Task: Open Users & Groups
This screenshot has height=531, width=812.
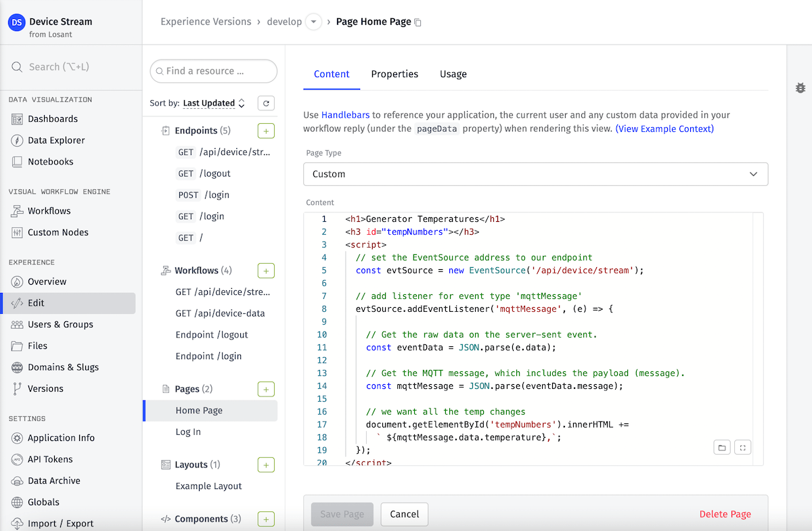Action: 60,325
